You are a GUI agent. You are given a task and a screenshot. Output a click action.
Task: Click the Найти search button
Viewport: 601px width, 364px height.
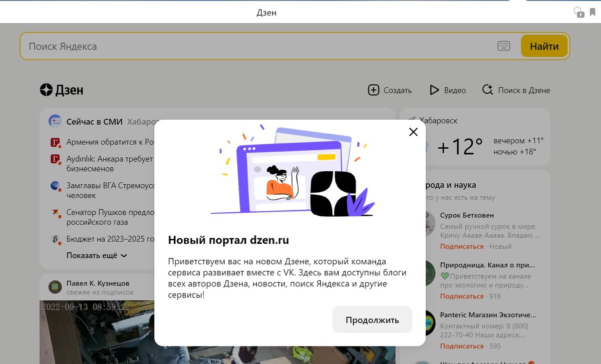544,46
